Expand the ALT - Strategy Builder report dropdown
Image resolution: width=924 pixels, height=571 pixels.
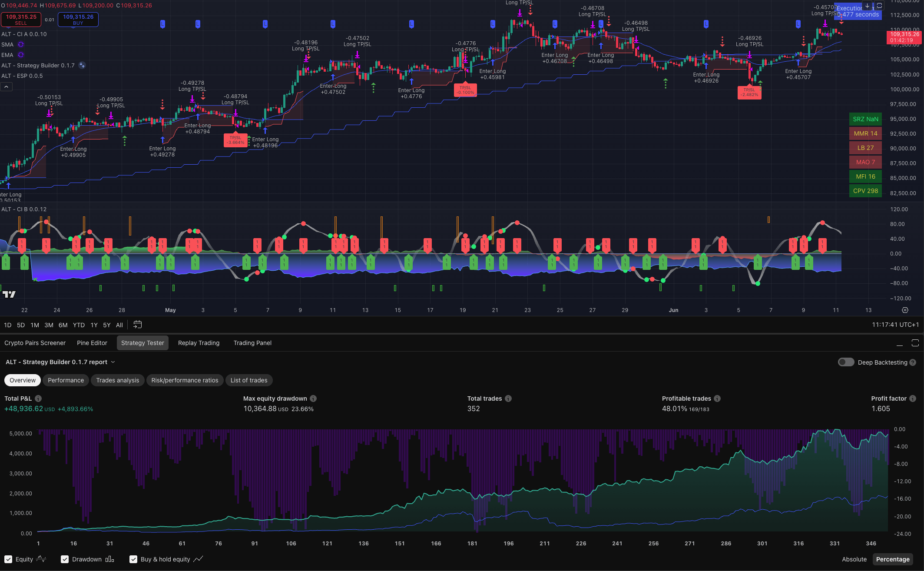coord(113,362)
